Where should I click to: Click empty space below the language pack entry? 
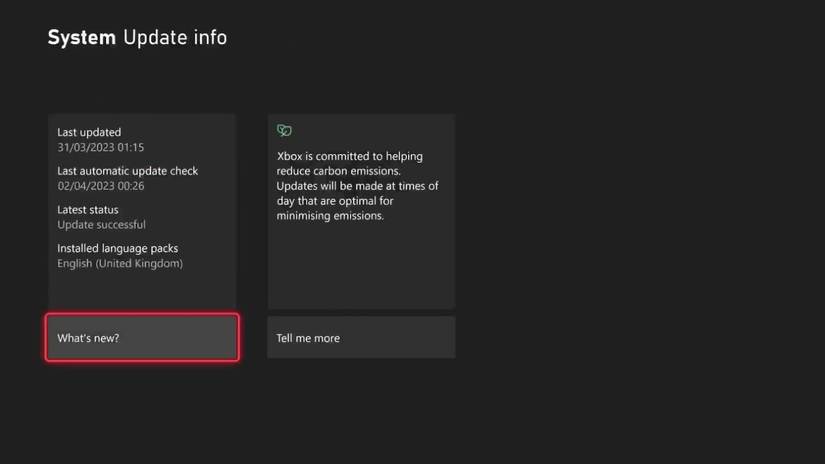[x=142, y=290]
